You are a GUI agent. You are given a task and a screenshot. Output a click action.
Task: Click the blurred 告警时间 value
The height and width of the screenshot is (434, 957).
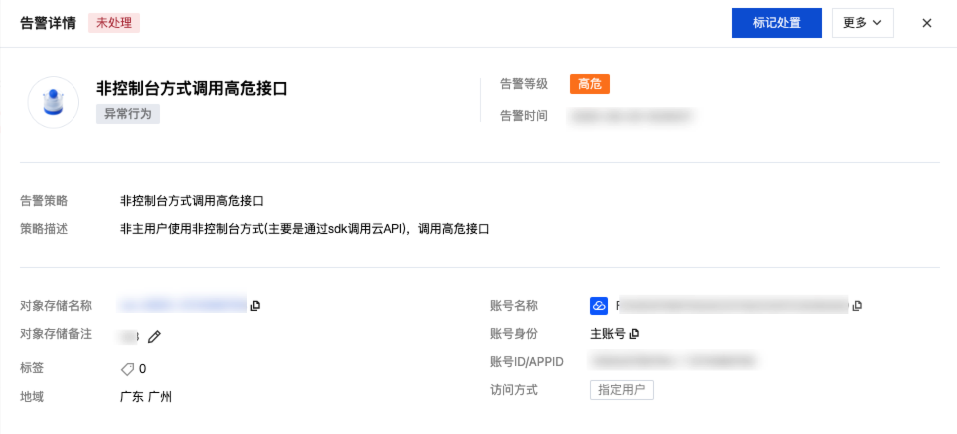(x=631, y=116)
